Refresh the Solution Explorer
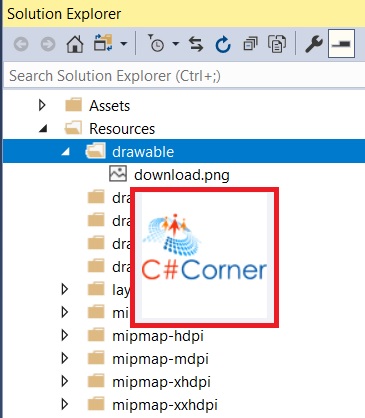This screenshot has height=418, width=365. [223, 44]
